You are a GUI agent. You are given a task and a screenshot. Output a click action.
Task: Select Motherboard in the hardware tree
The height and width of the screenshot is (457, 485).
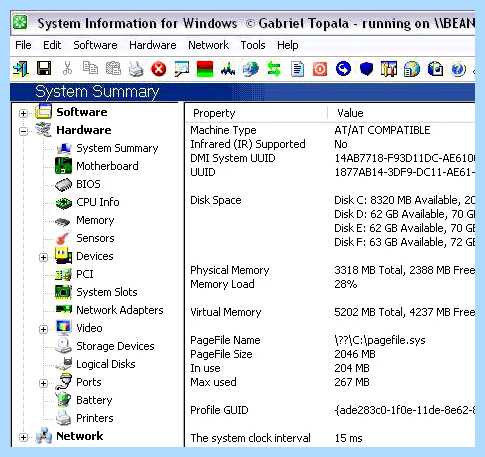click(x=107, y=166)
